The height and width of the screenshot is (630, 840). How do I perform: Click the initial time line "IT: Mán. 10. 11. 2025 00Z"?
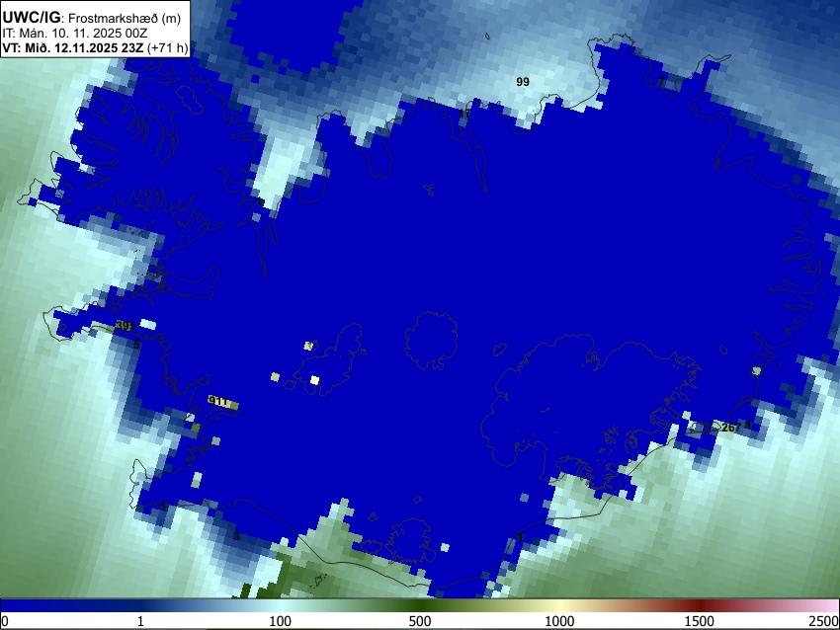[x=75, y=34]
